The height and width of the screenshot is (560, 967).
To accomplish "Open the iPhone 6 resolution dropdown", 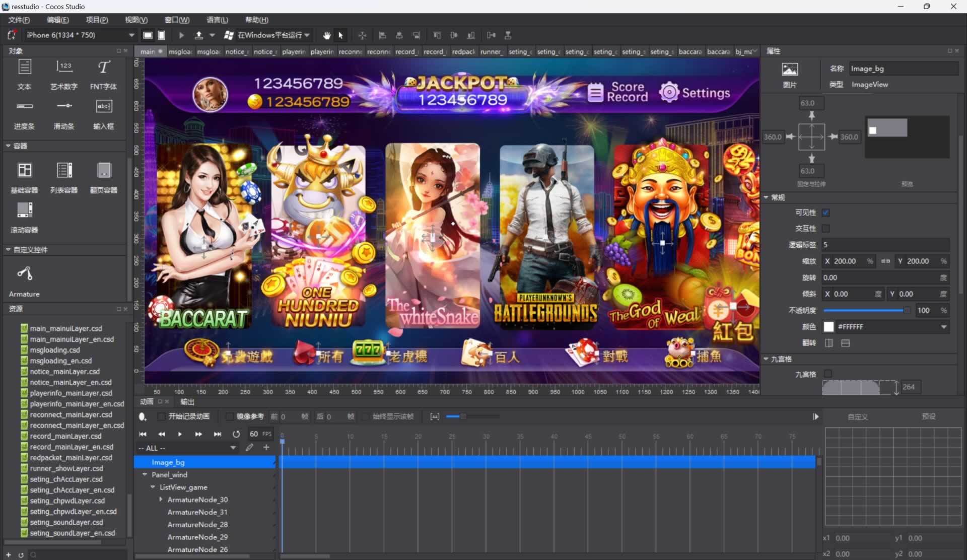I will pos(131,35).
